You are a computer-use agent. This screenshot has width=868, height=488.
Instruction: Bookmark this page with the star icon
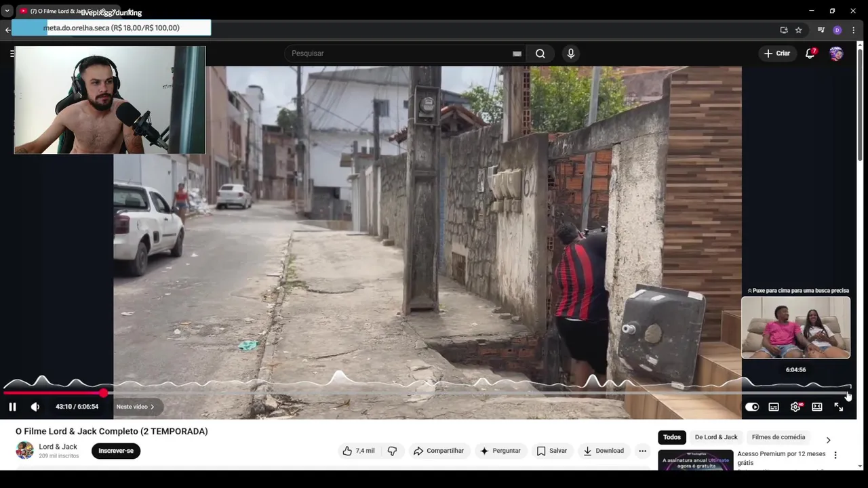pos(799,30)
